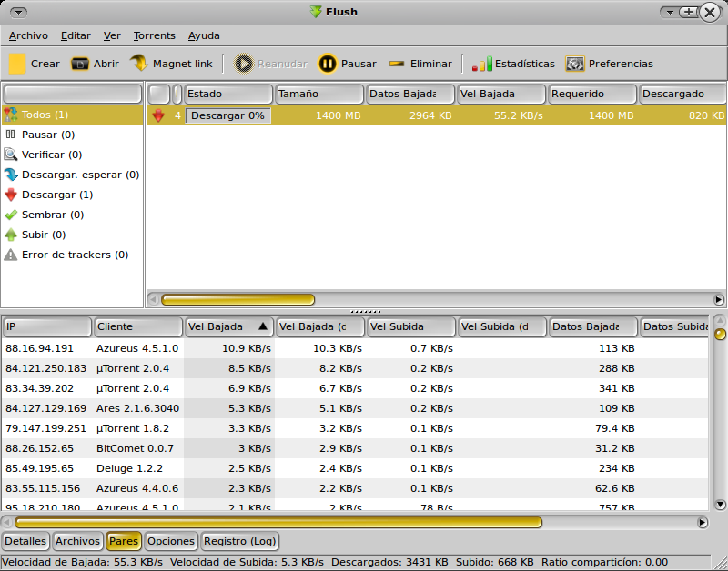Click the filter search field above Todos

[x=73, y=94]
